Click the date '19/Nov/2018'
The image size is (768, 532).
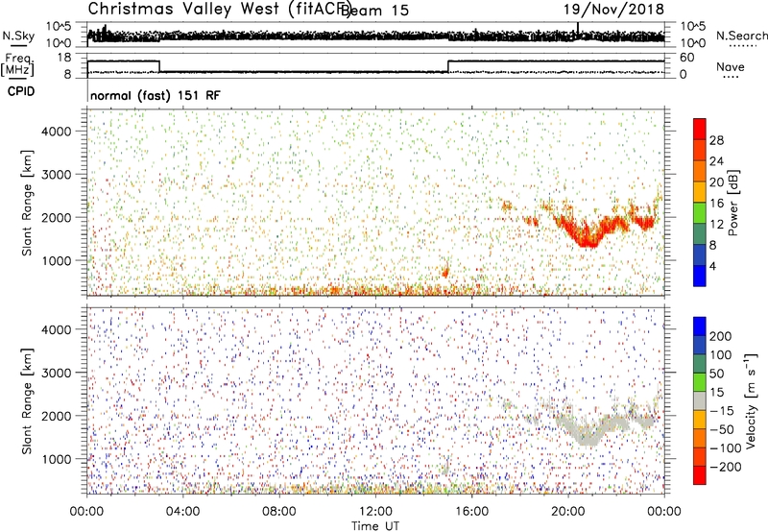click(x=613, y=9)
